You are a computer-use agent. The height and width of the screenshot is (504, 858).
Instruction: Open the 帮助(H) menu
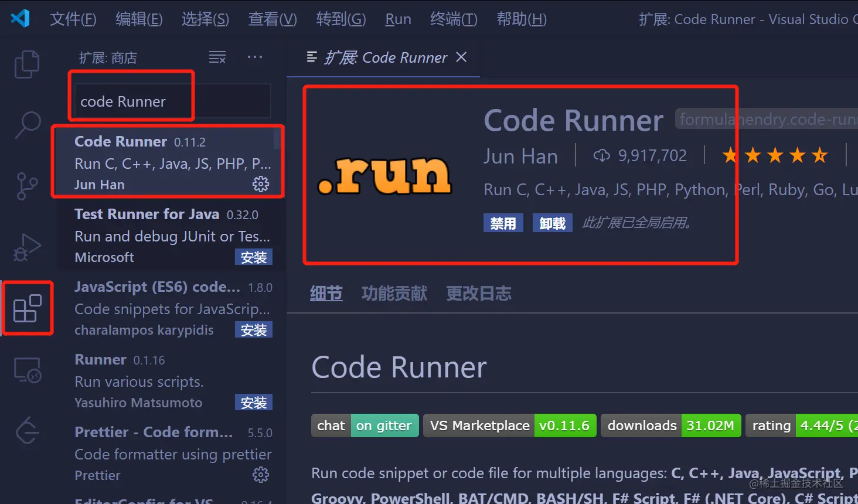pos(522,19)
